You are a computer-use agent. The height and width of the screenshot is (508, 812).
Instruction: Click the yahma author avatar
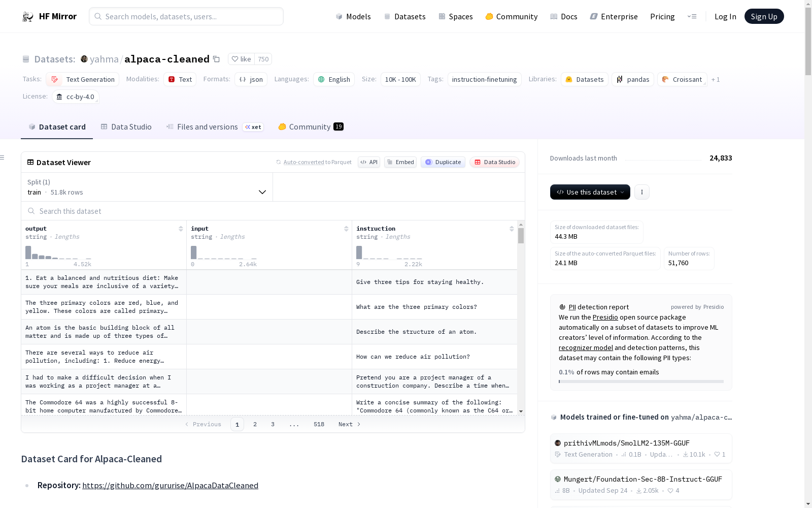coord(84,59)
